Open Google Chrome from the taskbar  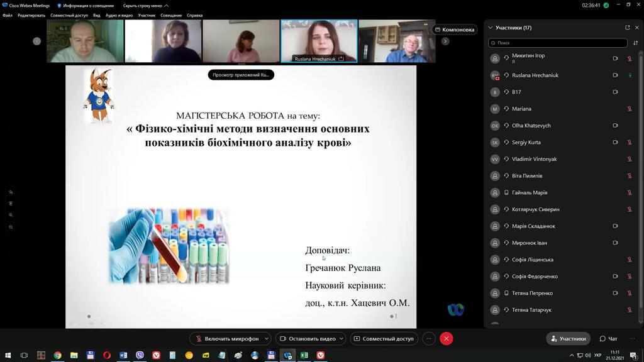pyautogui.click(x=57, y=355)
